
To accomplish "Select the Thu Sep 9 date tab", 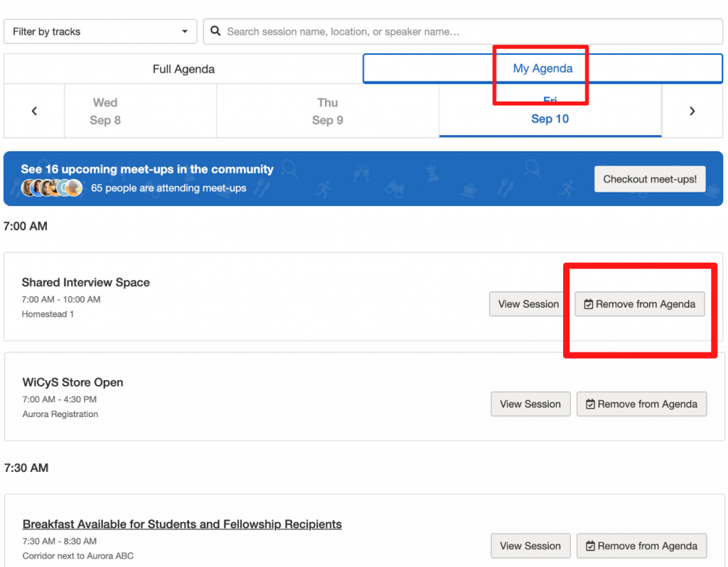I will pos(327,112).
